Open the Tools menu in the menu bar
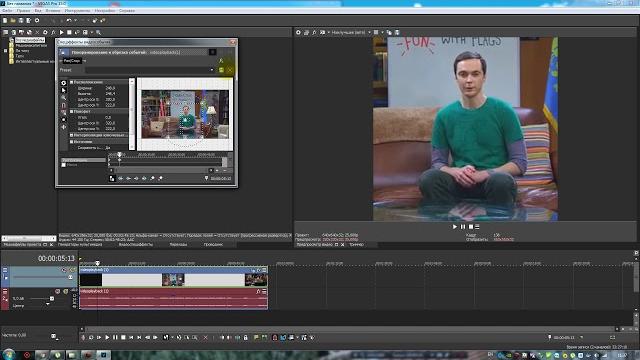 (77, 11)
